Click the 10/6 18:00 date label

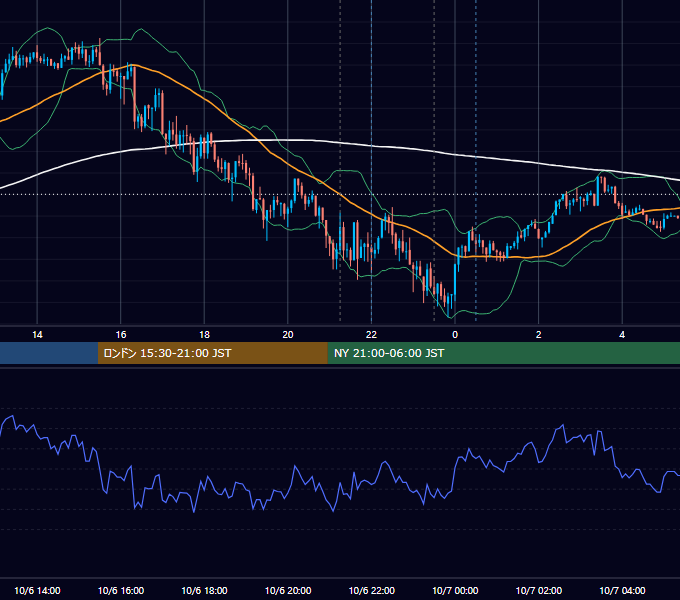[x=204, y=590]
